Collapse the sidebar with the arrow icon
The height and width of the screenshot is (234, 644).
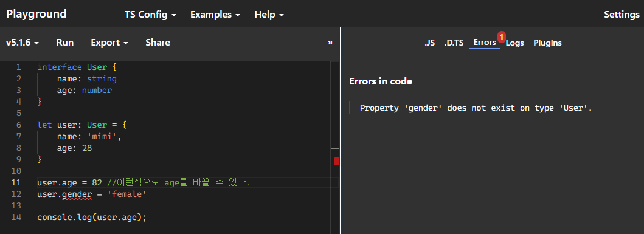tap(328, 43)
